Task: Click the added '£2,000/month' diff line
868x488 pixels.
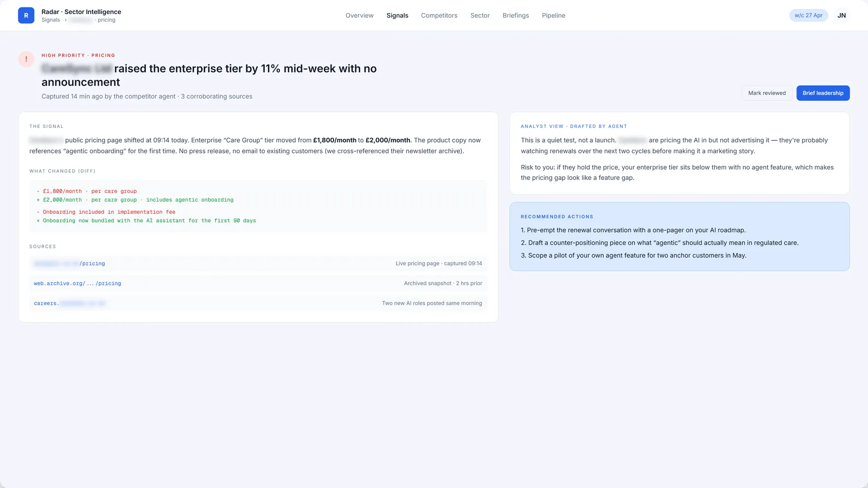Action: [135, 200]
